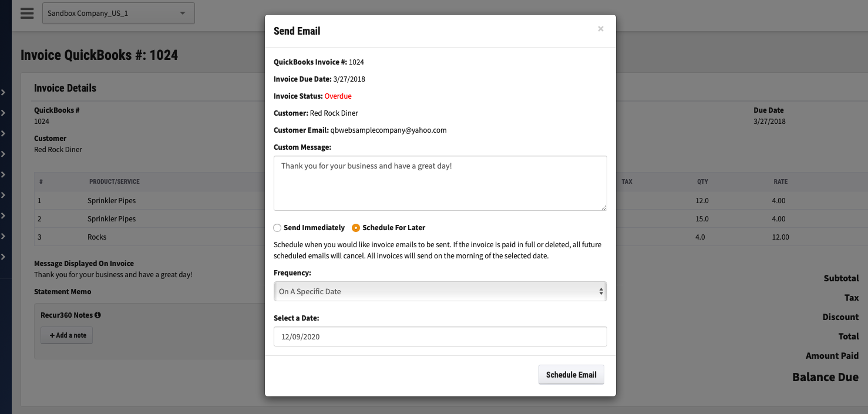Click the company selector dropdown caret
The width and height of the screenshot is (868, 414).
[184, 13]
